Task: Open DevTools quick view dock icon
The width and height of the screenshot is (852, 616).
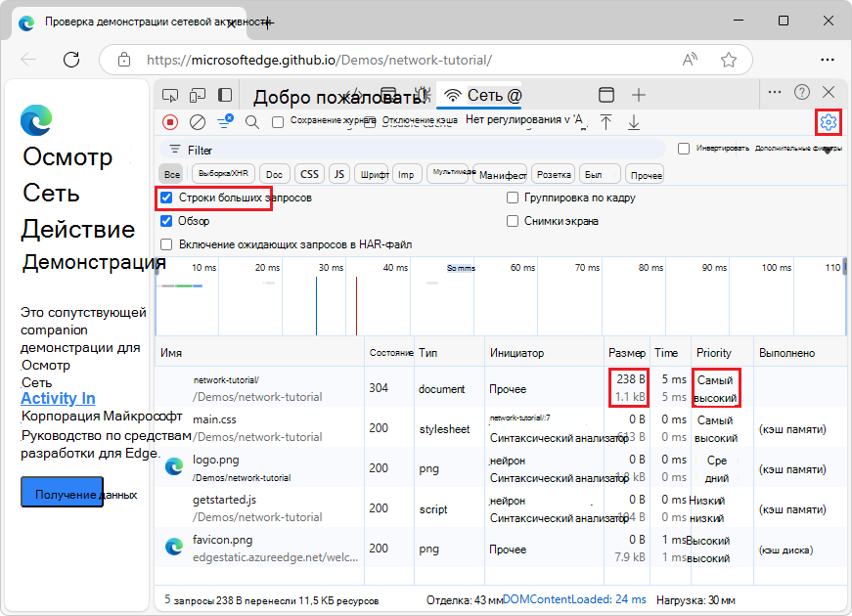Action: point(606,95)
